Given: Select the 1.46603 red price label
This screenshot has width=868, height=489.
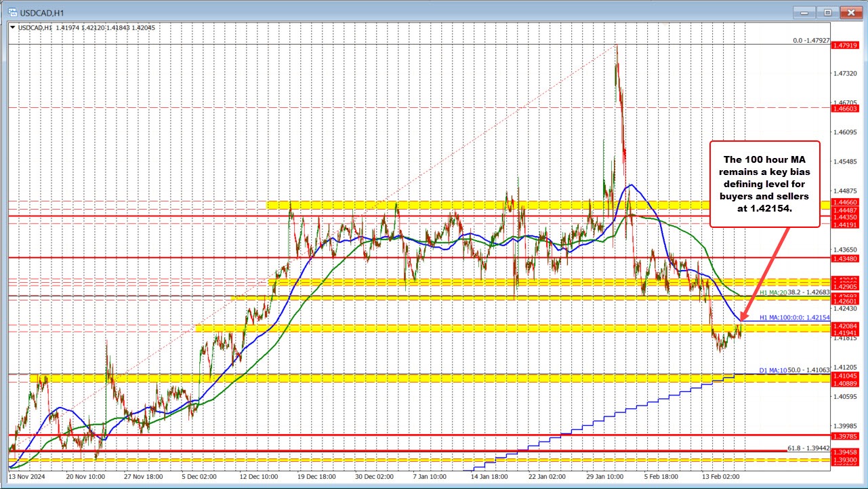Looking at the screenshot, I should 845,108.
